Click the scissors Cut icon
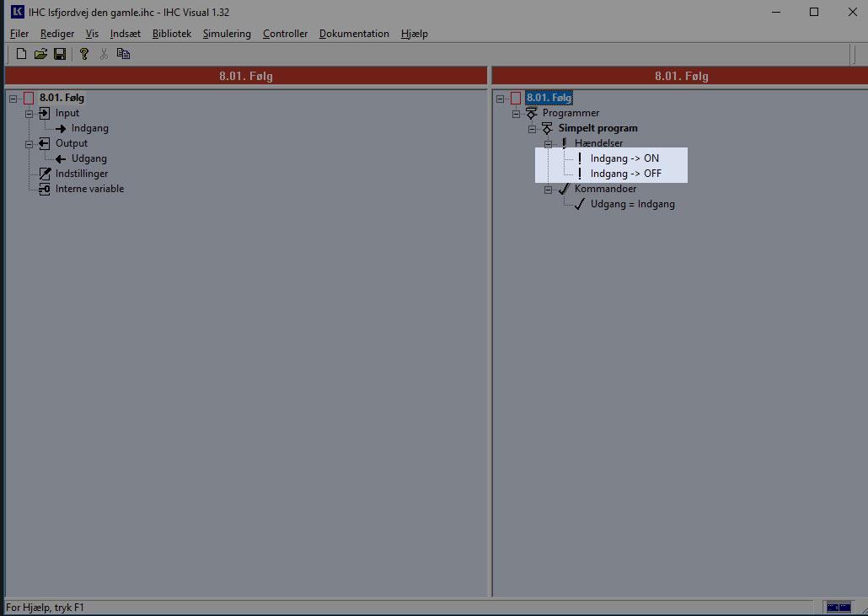Screen dimensions: 868x616 point(104,54)
